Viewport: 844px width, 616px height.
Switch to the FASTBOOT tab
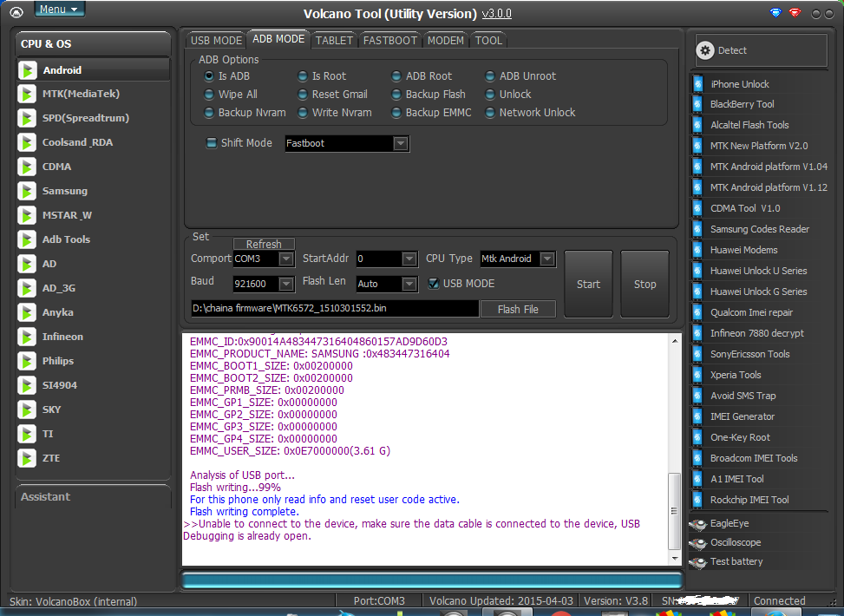pos(390,41)
